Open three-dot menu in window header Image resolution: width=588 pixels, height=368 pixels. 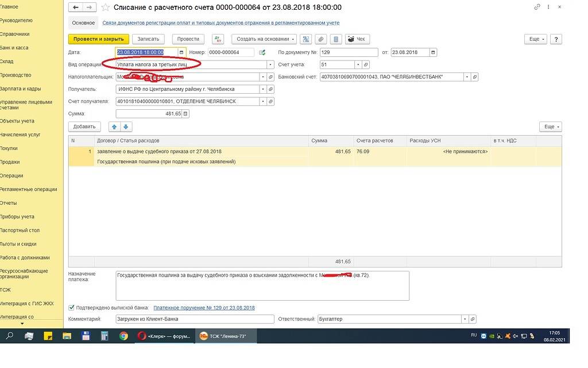pyautogui.click(x=548, y=7)
